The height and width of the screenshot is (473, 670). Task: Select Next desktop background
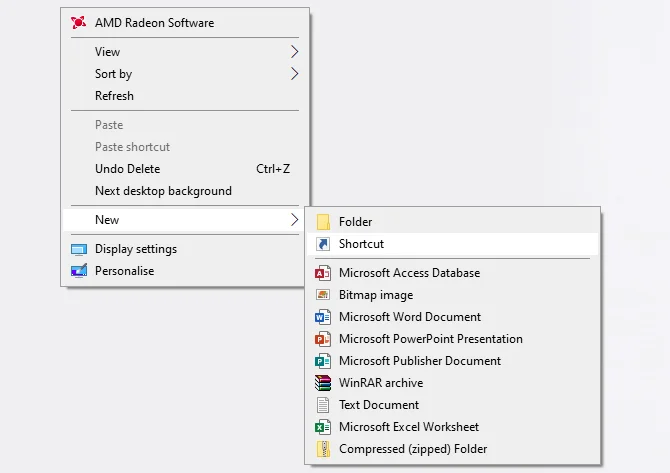[185, 191]
